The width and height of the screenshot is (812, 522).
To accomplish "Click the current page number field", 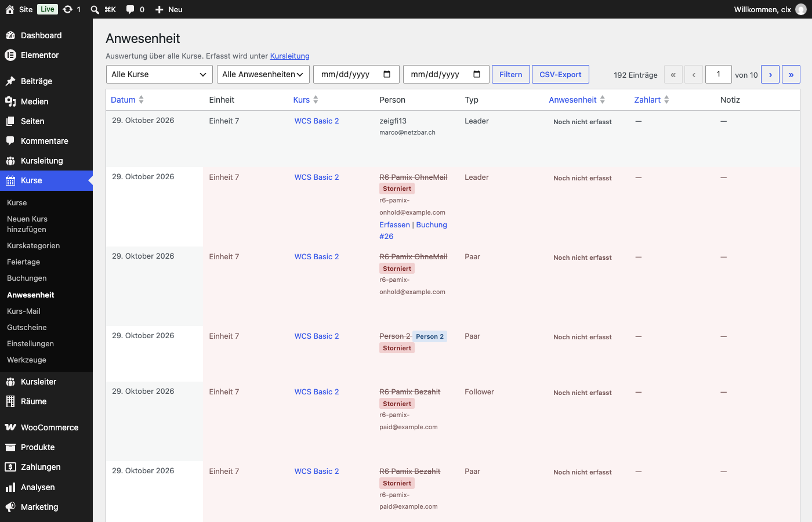I will 719,74.
